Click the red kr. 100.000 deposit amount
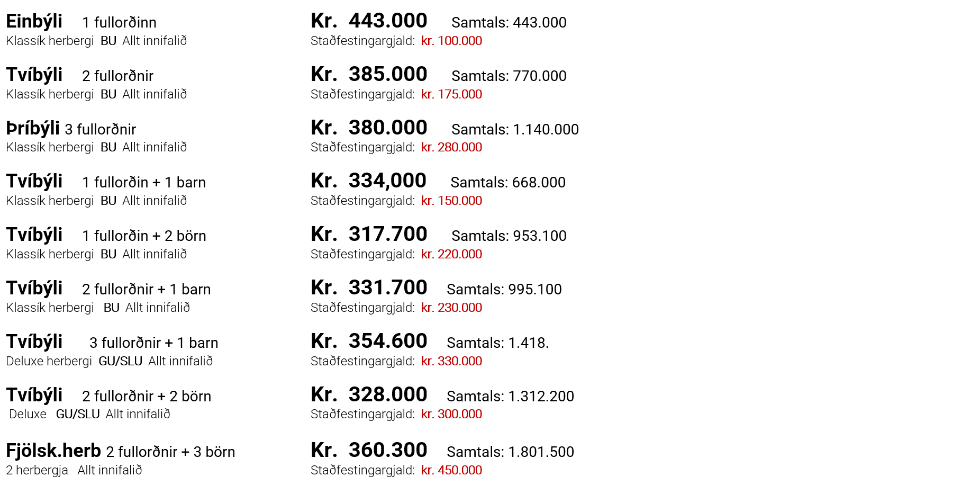 pos(451,41)
